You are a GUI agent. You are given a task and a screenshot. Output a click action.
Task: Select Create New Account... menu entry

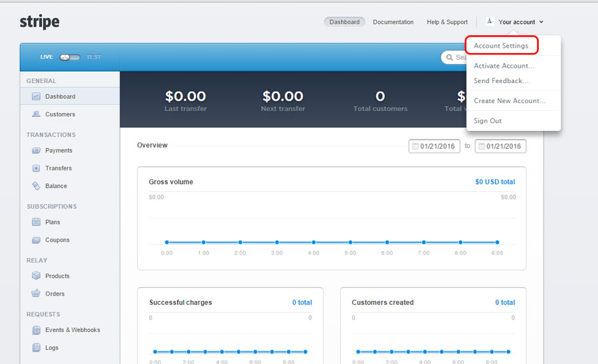pyautogui.click(x=510, y=100)
